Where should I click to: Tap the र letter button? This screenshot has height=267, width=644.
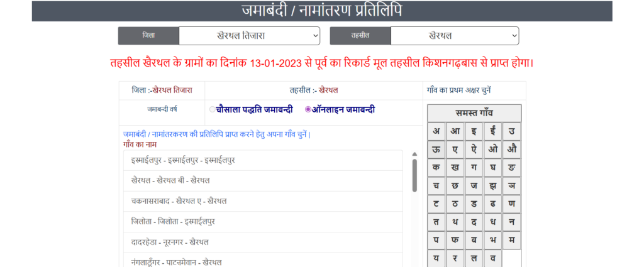[x=455, y=258]
